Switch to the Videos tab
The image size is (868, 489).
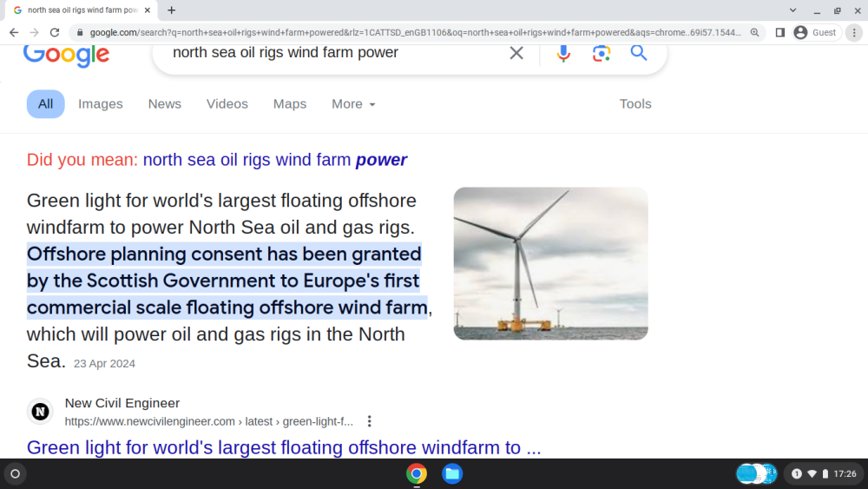point(227,103)
